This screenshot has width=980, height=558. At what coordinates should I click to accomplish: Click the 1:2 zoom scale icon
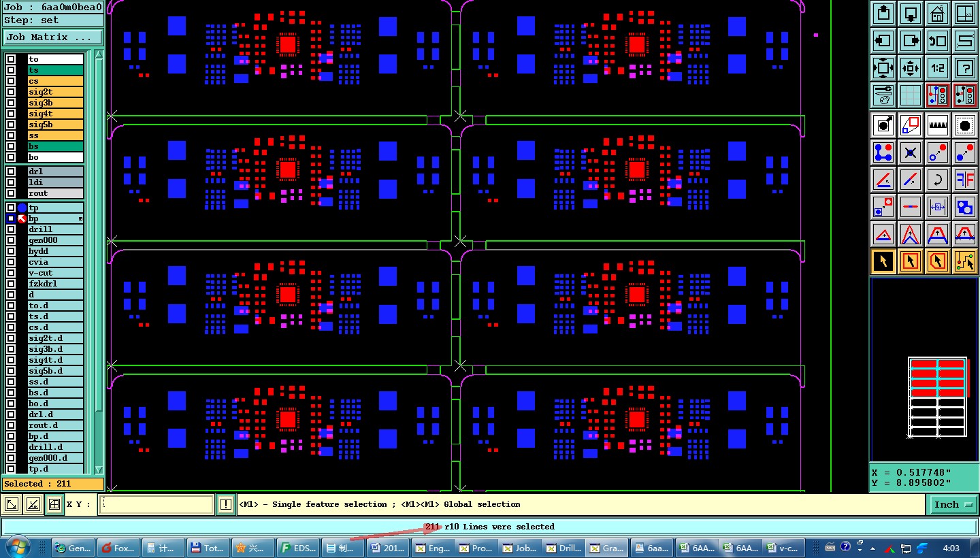pyautogui.click(x=938, y=68)
